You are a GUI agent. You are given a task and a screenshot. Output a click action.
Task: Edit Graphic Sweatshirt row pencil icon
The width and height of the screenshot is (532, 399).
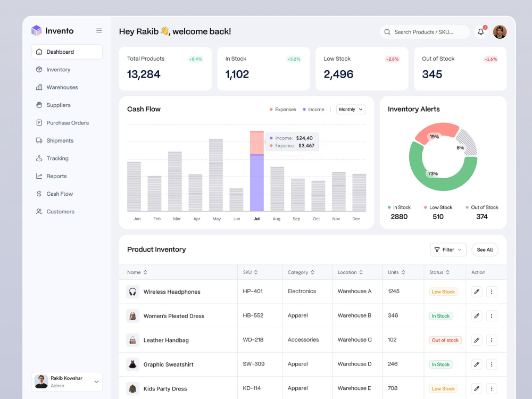click(x=477, y=364)
